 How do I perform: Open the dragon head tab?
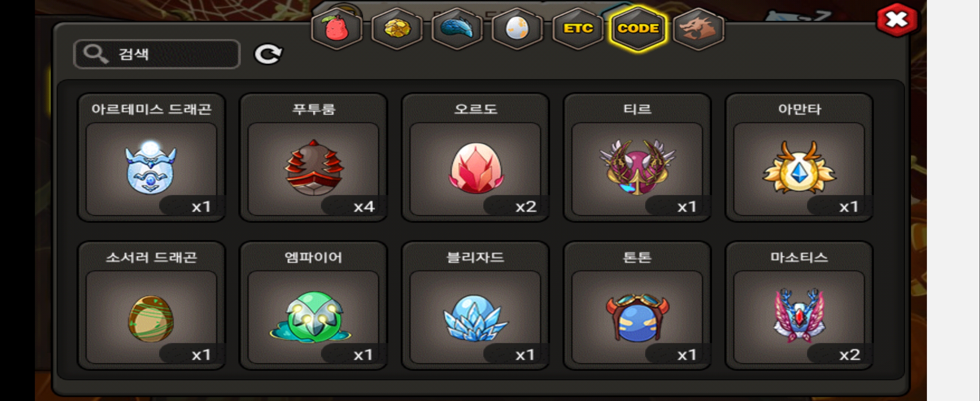click(698, 29)
